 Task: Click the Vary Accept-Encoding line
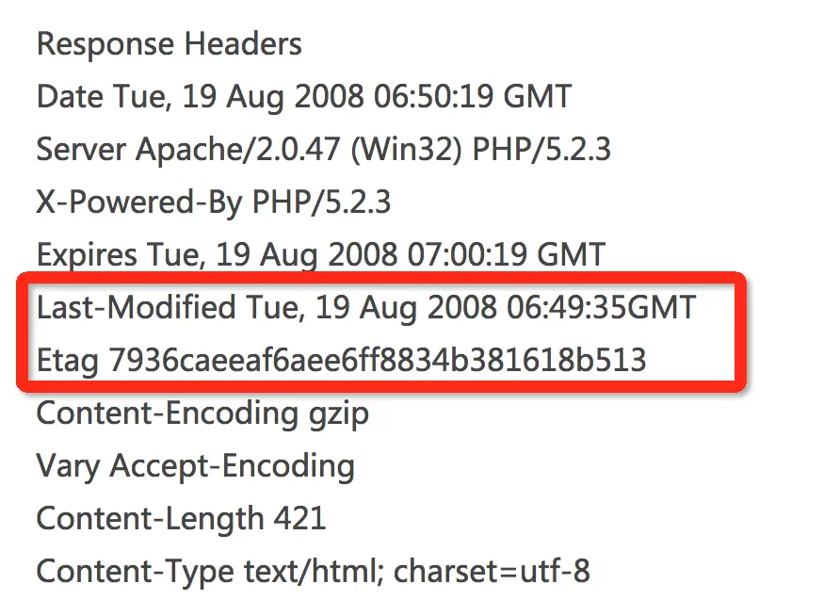coord(196,466)
